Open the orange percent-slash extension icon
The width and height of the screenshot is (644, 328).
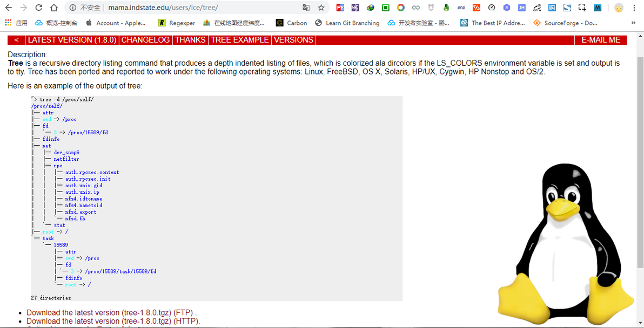[x=477, y=8]
